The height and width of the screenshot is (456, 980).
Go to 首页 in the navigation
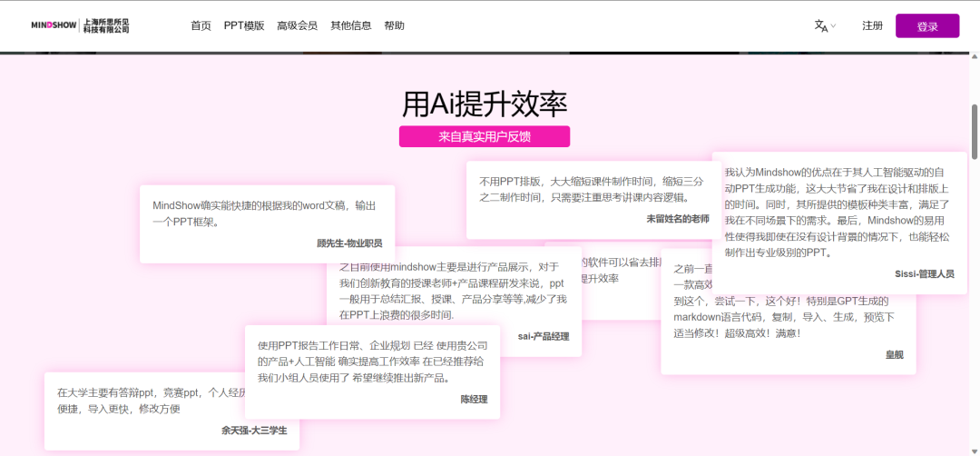201,25
